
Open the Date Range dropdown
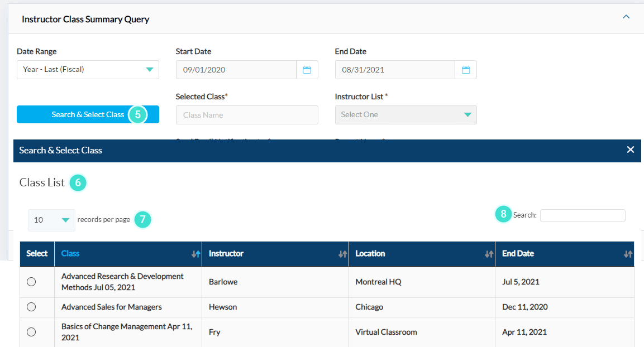click(x=88, y=70)
